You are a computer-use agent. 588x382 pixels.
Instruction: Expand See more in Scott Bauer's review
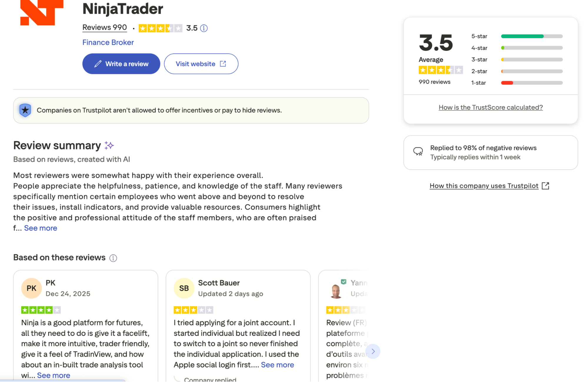[277, 365]
